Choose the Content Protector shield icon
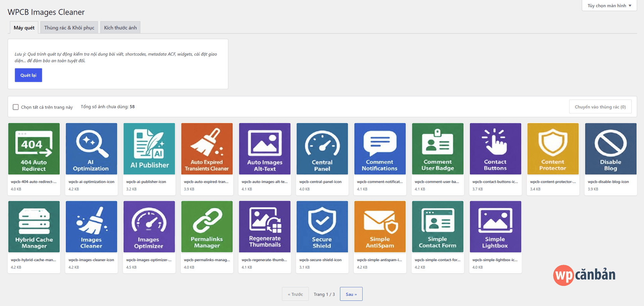Screen dimensions: 644x306 click(553, 149)
